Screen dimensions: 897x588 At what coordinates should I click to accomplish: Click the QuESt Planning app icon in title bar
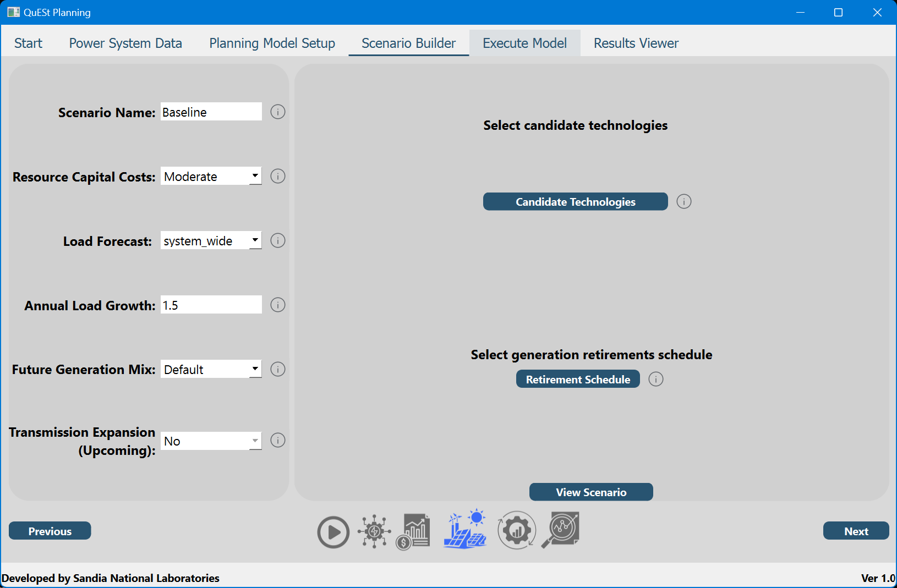click(x=13, y=12)
